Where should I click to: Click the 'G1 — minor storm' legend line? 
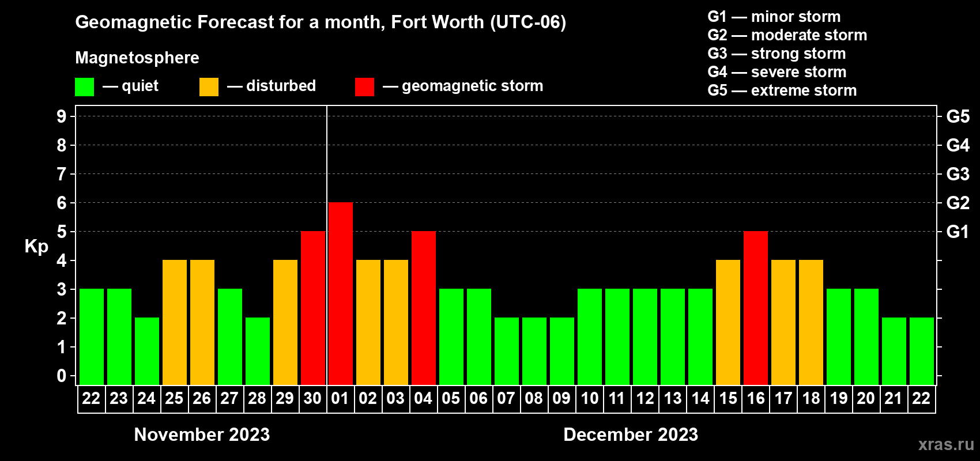click(x=774, y=17)
